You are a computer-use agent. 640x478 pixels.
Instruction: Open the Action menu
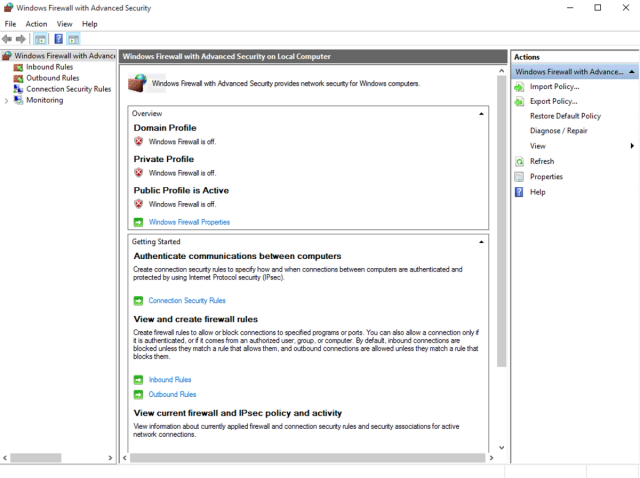tap(36, 24)
